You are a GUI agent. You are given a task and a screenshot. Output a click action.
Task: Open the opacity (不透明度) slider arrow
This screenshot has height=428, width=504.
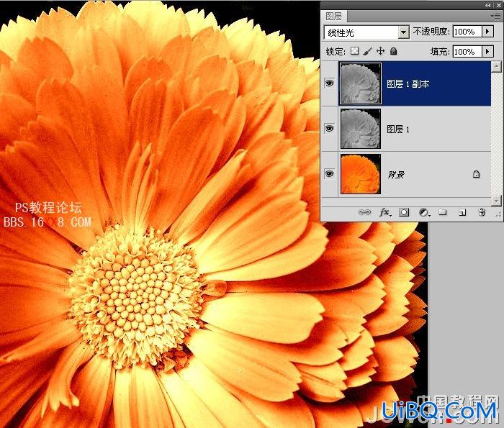(487, 32)
